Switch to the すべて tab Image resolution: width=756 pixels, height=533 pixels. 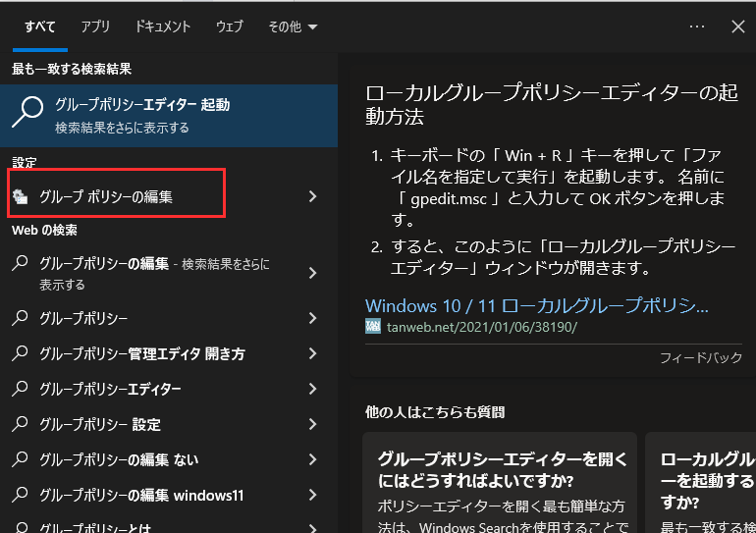[40, 27]
